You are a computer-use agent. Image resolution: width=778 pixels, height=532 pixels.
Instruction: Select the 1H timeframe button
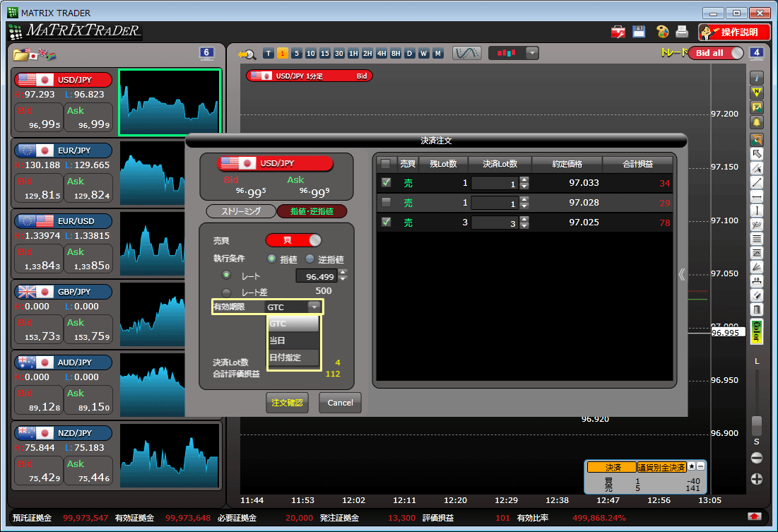click(x=353, y=54)
